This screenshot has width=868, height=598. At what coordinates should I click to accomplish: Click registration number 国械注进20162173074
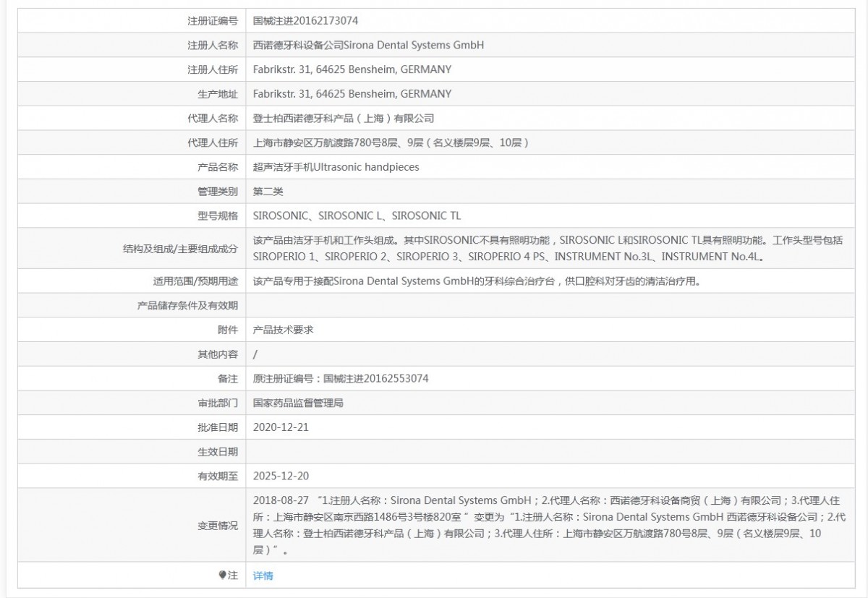pos(305,21)
